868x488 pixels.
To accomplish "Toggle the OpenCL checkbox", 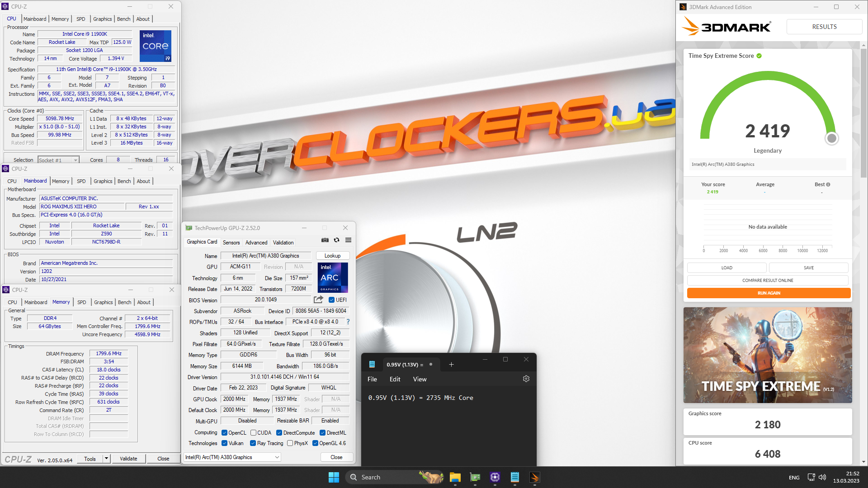I will pyautogui.click(x=224, y=433).
